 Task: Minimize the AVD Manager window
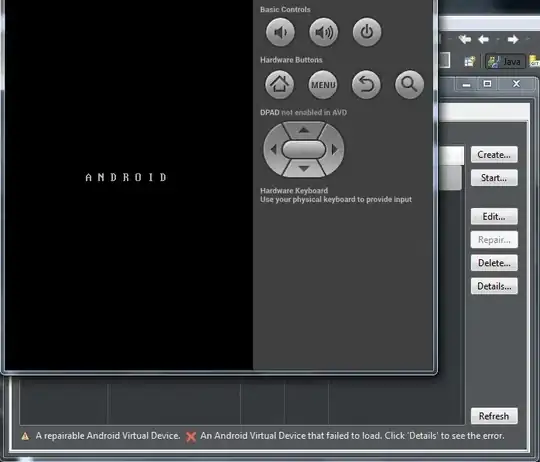pos(466,84)
